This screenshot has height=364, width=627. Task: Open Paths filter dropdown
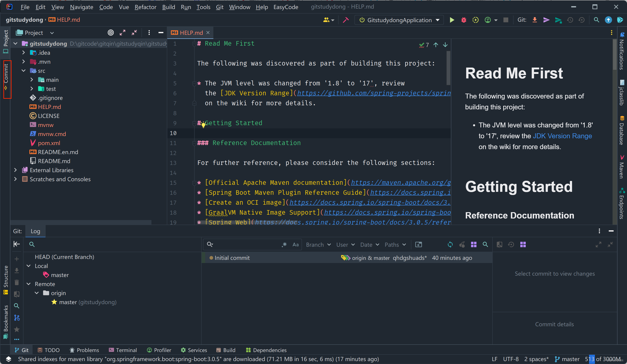click(395, 244)
